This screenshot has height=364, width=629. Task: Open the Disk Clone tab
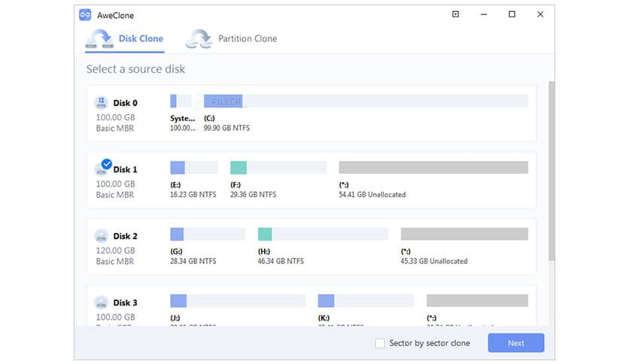point(125,39)
